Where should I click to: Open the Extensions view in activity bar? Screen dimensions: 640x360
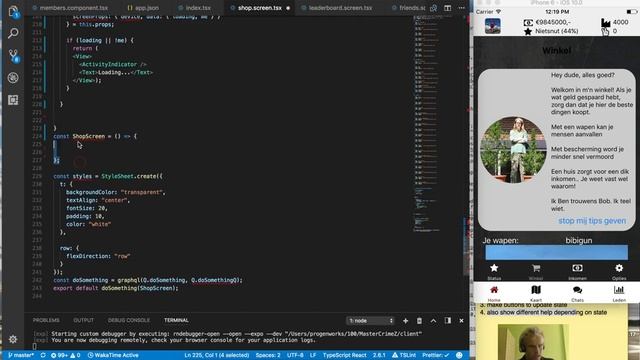pyautogui.click(x=13, y=100)
